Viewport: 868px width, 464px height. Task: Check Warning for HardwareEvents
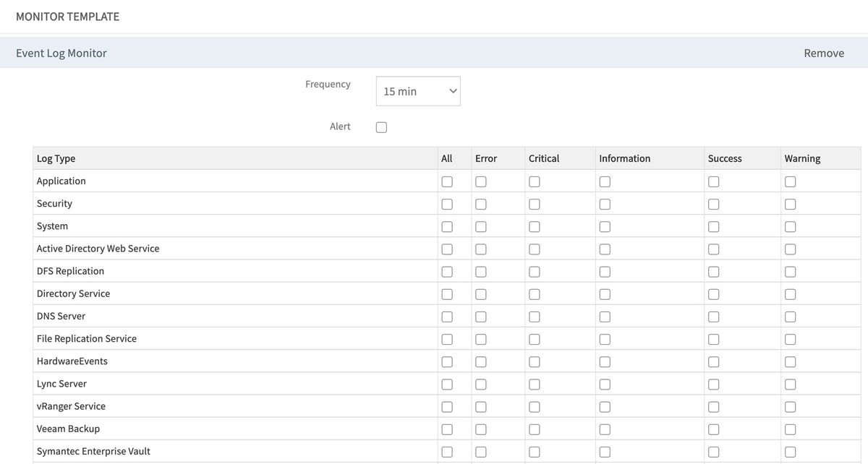[791, 361]
